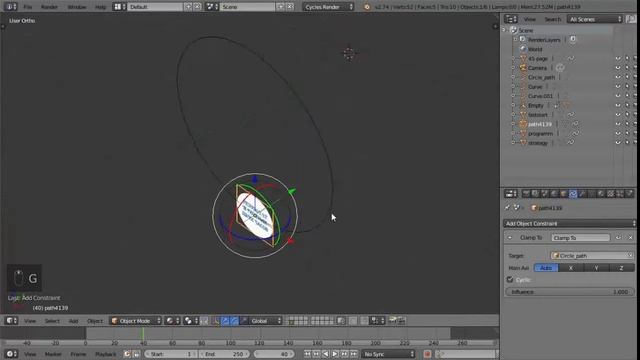Expand the Scene tree item in the outliner
The image size is (640, 360).
click(x=504, y=30)
